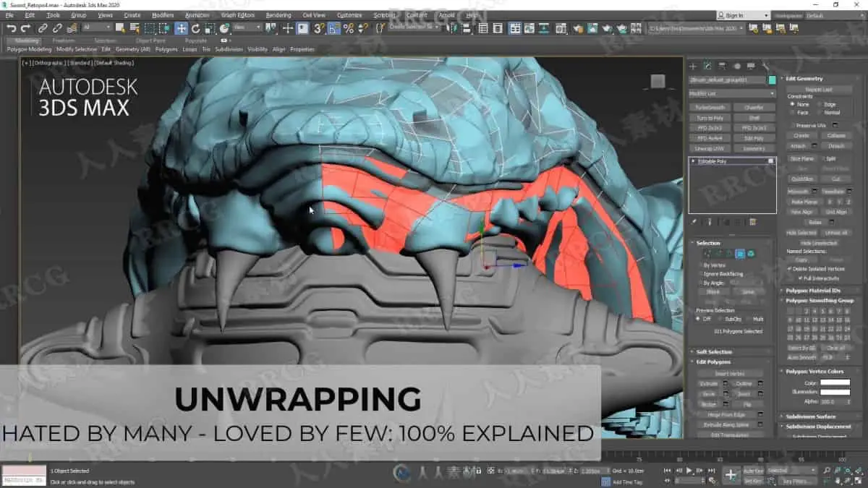
Task: Open the Hierarchy command panel tab
Action: 722,66
